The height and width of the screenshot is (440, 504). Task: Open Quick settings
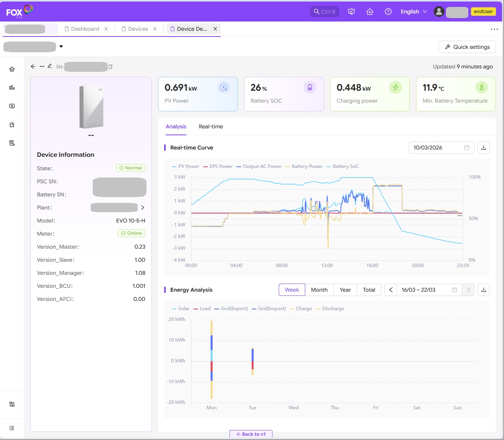[467, 47]
